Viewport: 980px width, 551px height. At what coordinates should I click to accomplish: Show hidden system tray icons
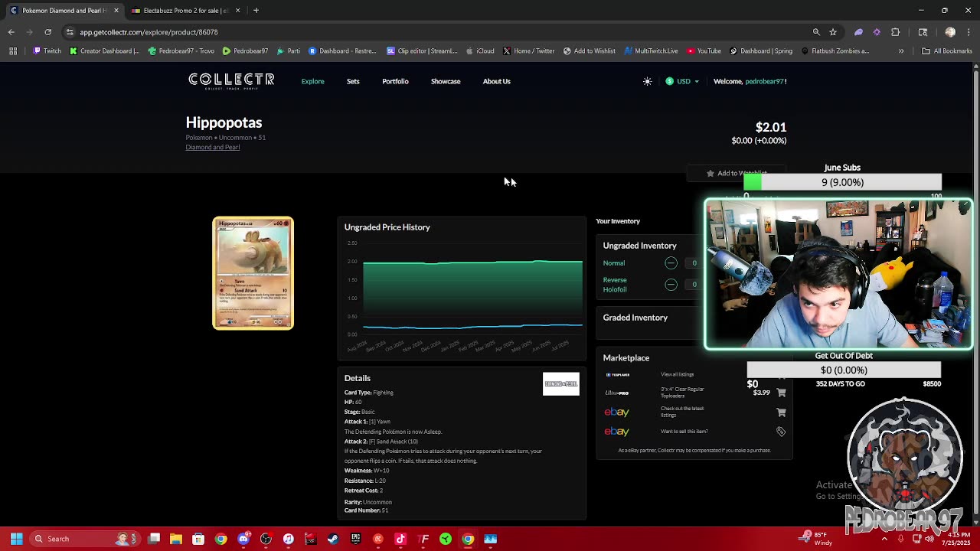884,539
